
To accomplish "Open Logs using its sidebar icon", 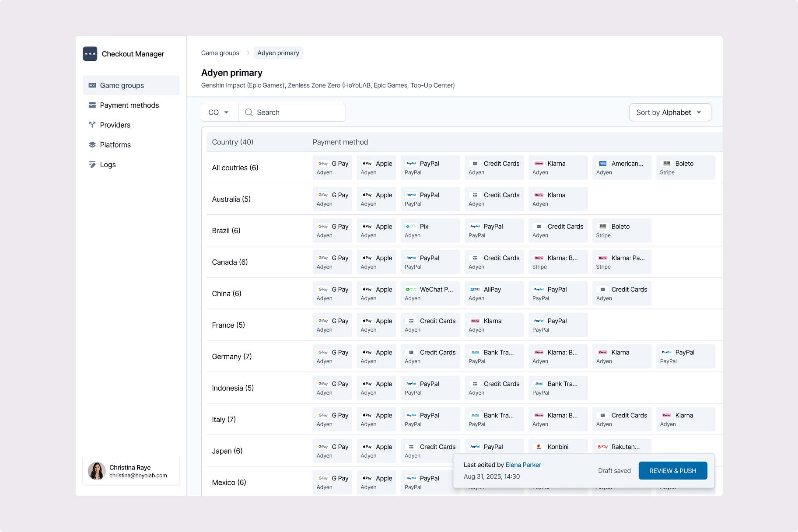I will [x=92, y=164].
